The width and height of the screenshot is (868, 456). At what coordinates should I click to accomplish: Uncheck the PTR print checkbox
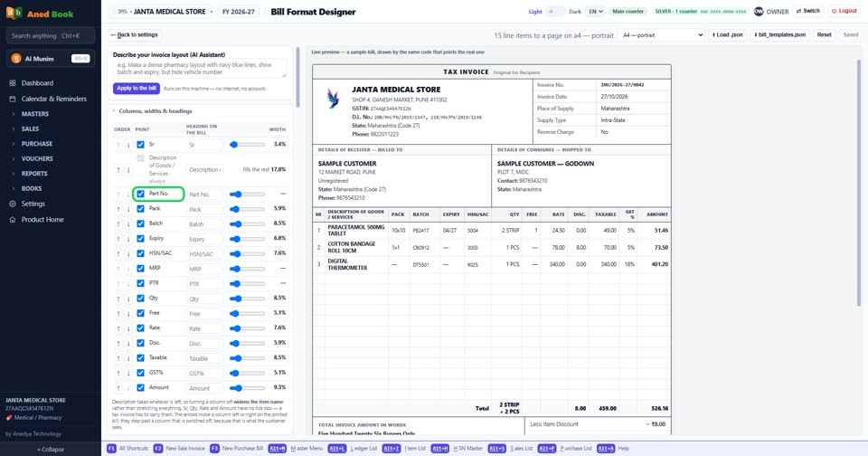click(141, 284)
